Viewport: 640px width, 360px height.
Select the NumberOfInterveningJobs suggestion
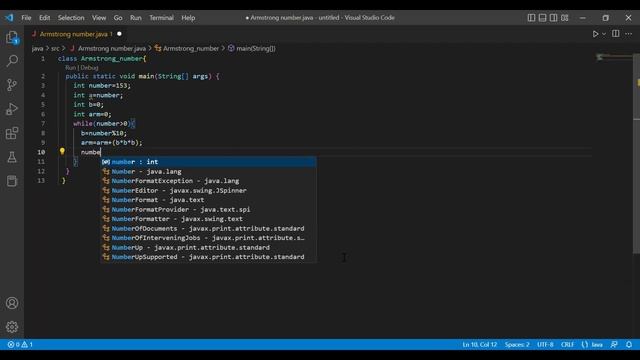pyautogui.click(x=208, y=238)
